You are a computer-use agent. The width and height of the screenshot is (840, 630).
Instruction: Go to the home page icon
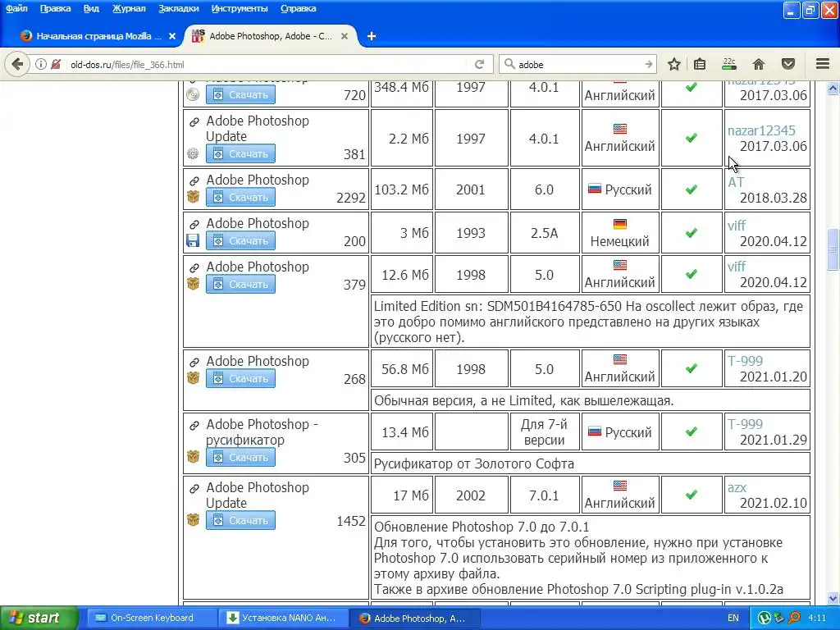pos(759,64)
